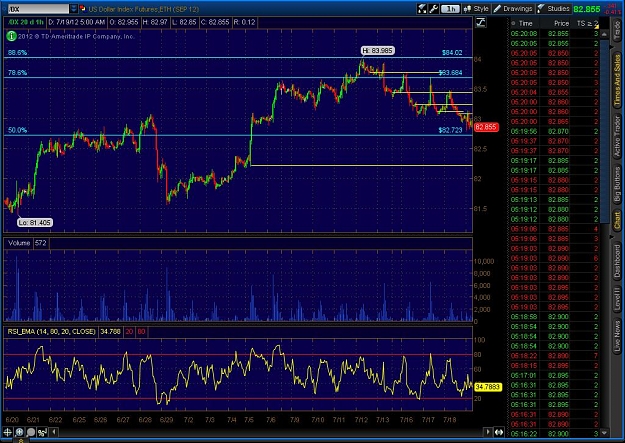Click the Price column header
Screen dimensions: 625x443
(x=561, y=24)
